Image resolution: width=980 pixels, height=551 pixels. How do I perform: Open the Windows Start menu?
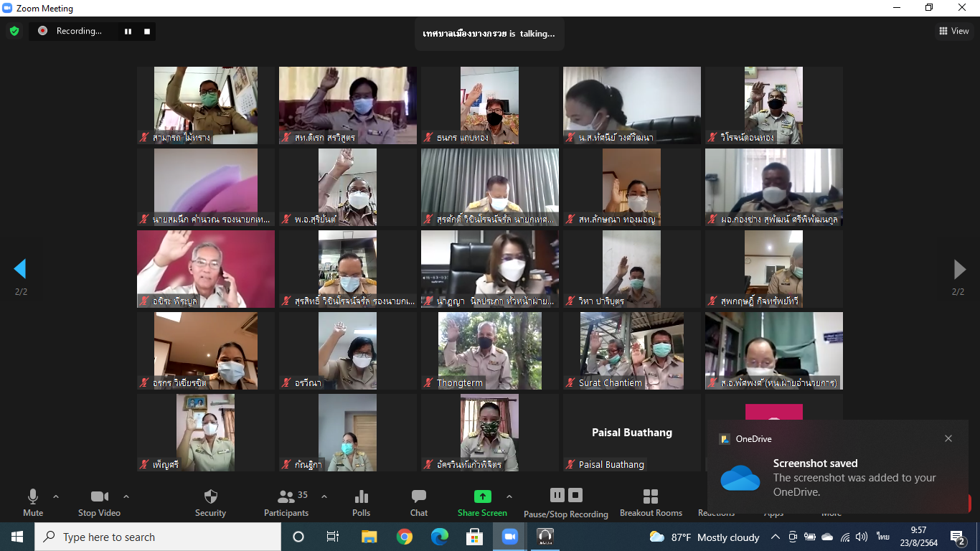point(17,537)
